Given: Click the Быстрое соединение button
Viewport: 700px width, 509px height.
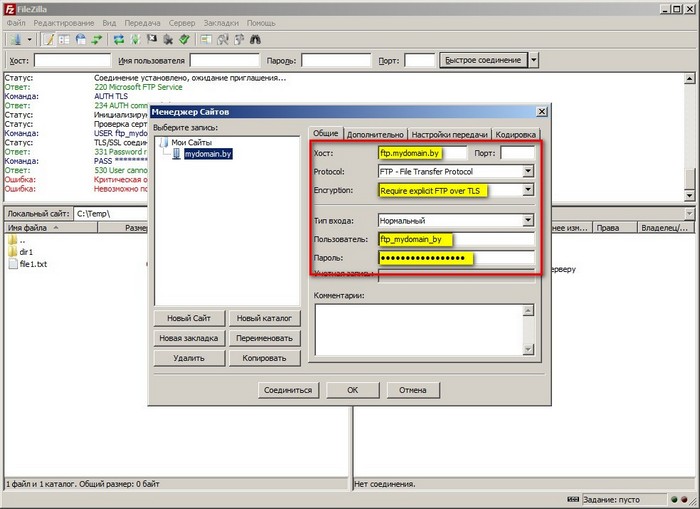Looking at the screenshot, I should pyautogui.click(x=483, y=60).
